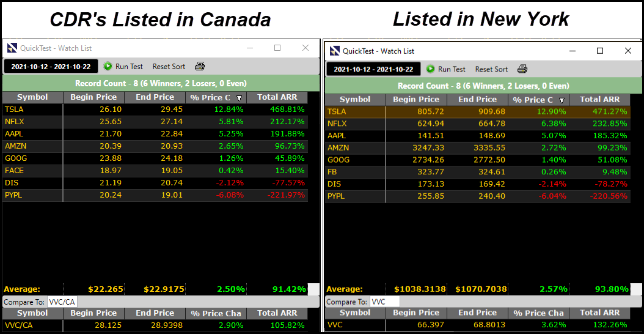Click QuickTest app logo in New York window title
The width and height of the screenshot is (644, 334).
335,51
